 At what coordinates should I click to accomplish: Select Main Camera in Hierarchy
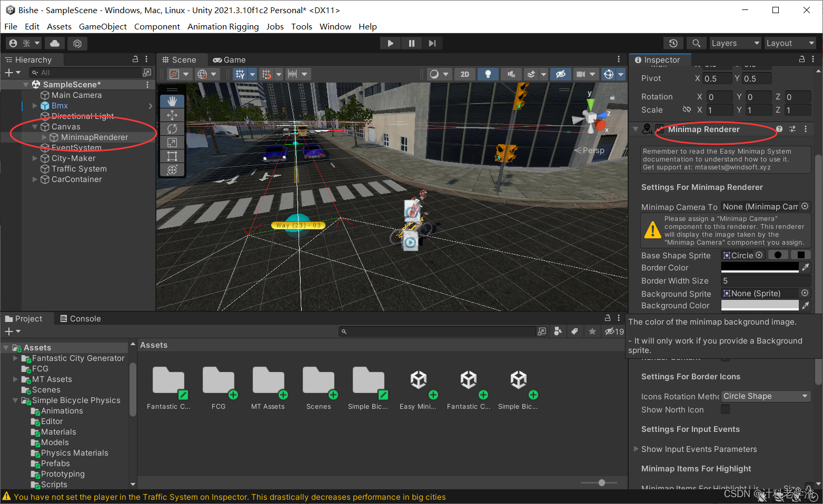(76, 95)
